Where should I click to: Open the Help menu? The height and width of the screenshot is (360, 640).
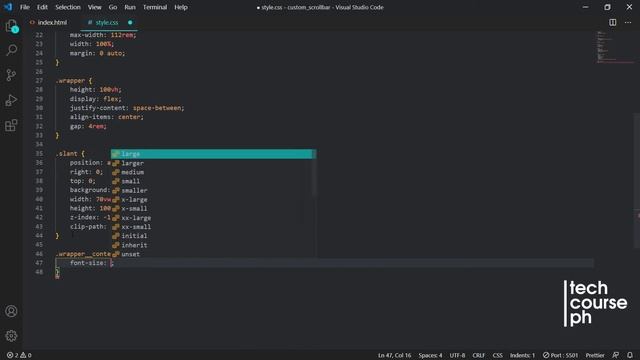click(x=181, y=7)
